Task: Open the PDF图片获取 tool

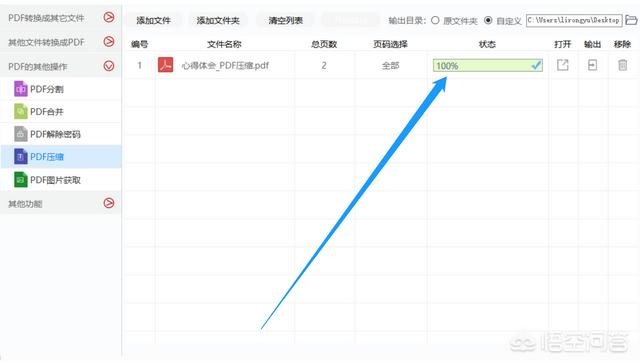Action: point(61,180)
